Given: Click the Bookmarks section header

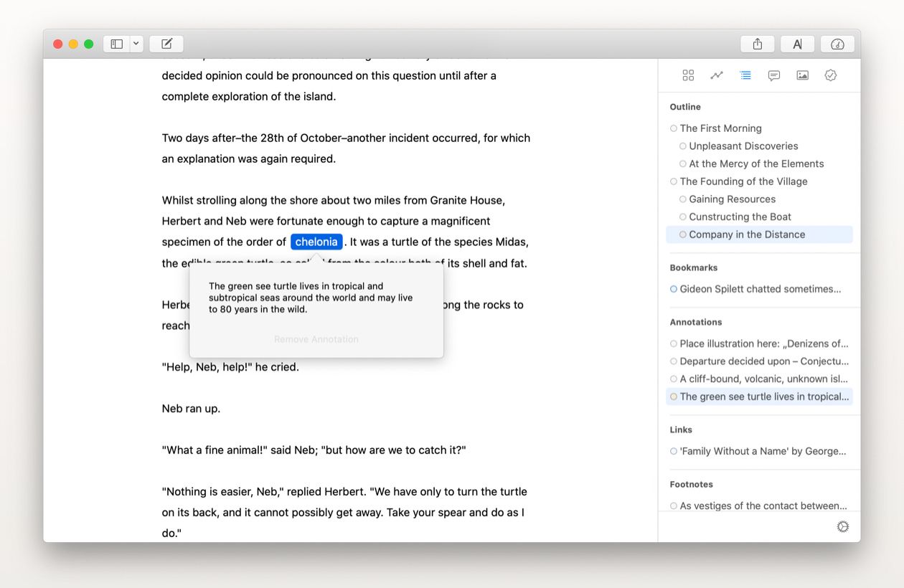Looking at the screenshot, I should pos(693,267).
